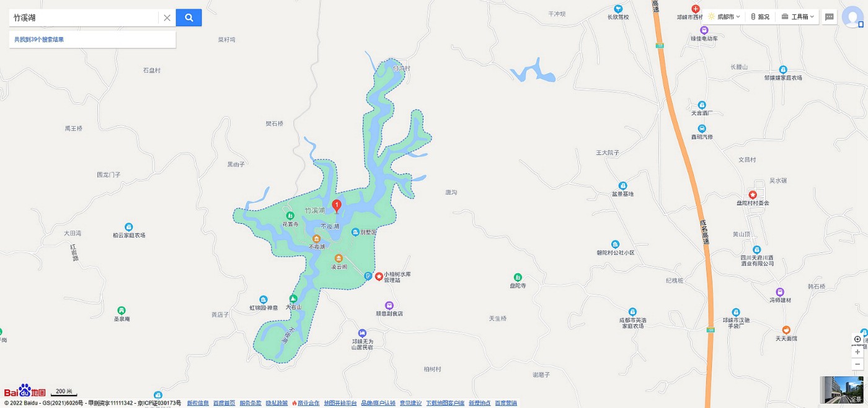The image size is (868, 408).
Task: Clear the search box with the X
Action: (167, 18)
